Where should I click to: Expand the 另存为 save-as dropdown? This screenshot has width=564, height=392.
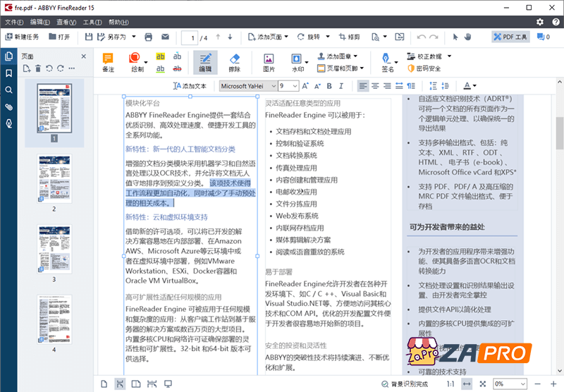click(135, 37)
